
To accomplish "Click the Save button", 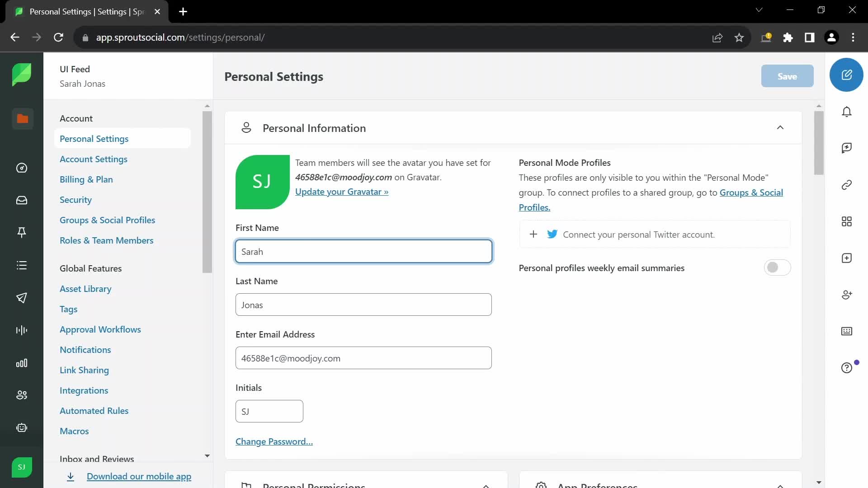I will 787,75.
